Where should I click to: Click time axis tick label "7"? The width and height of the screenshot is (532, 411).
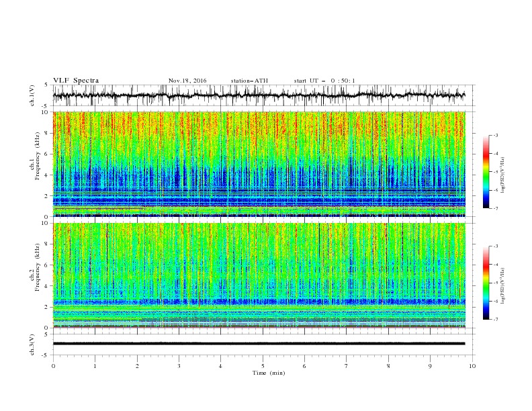tap(347, 366)
